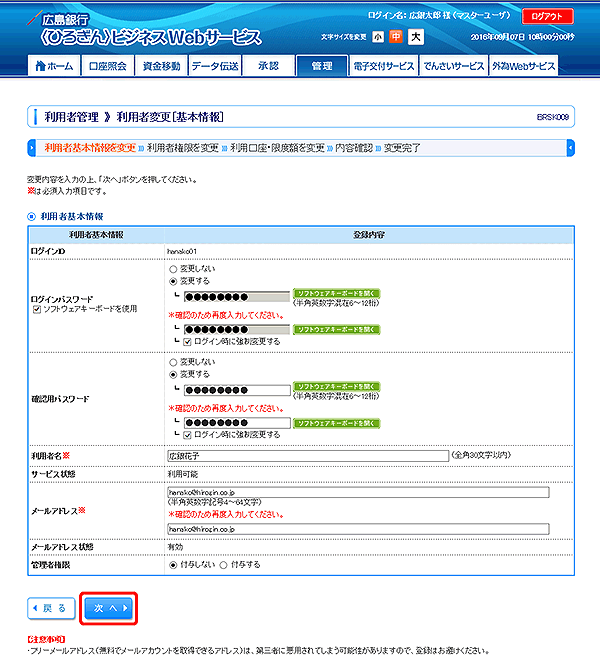This screenshot has width=600, height=672.
Task: Click the 次へ button
Action: click(x=108, y=608)
